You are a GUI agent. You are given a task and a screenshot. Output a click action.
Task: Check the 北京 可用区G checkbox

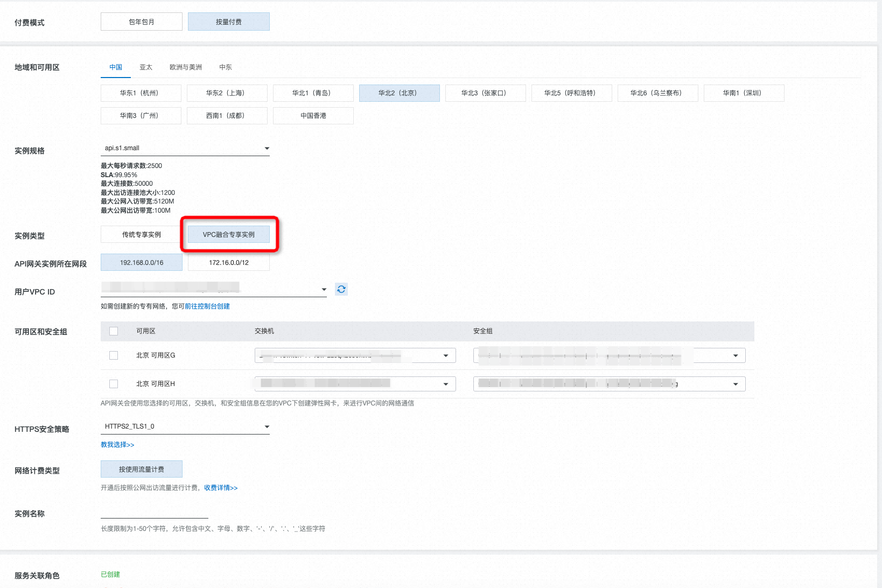[x=114, y=355]
